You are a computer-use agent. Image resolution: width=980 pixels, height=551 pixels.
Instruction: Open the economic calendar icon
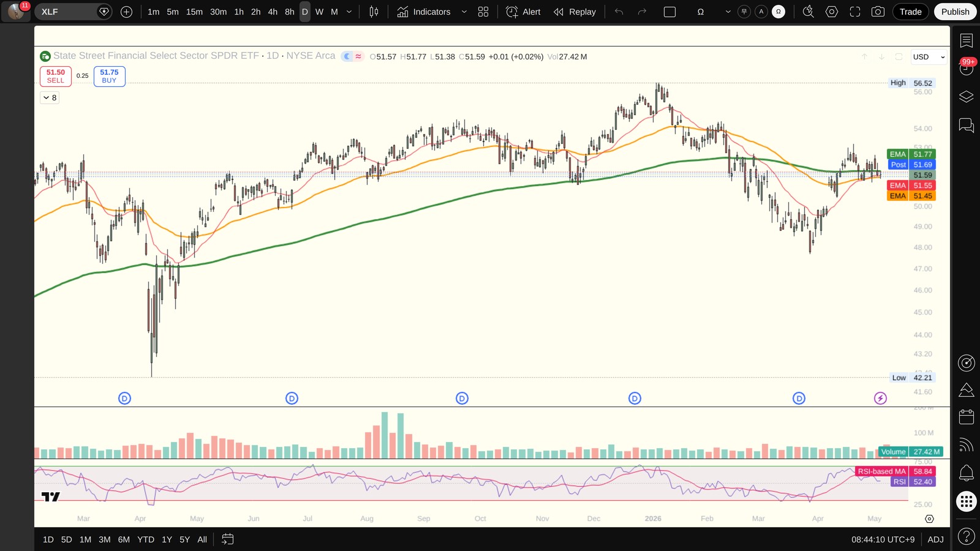pos(967,417)
